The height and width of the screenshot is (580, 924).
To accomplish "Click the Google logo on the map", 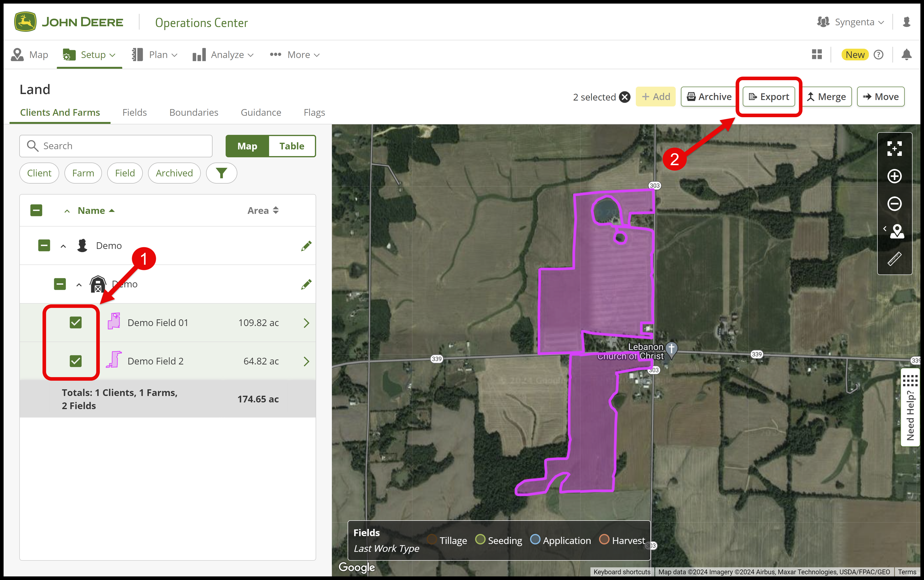I will [356, 567].
